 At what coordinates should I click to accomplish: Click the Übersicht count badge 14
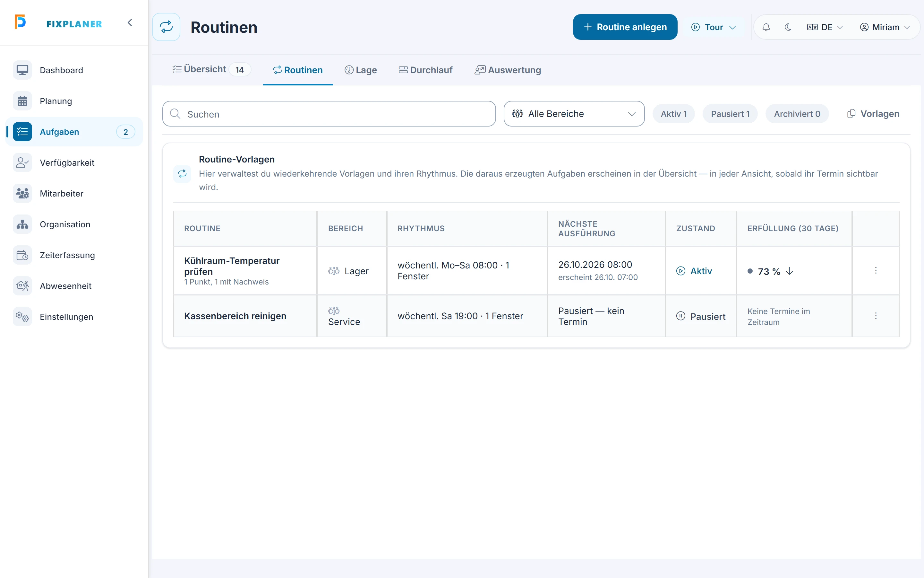coord(239,70)
